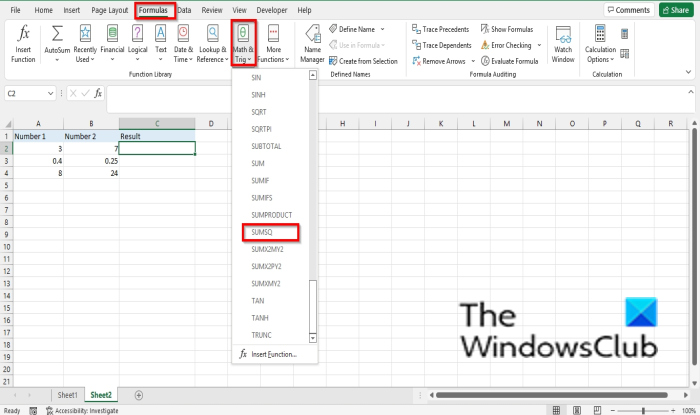700x415 pixels.
Task: Click Calculate Now icon
Action: [x=625, y=33]
